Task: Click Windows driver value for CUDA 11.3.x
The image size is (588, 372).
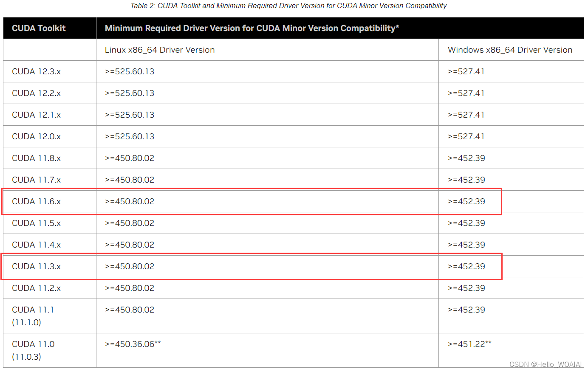Action: 466,267
